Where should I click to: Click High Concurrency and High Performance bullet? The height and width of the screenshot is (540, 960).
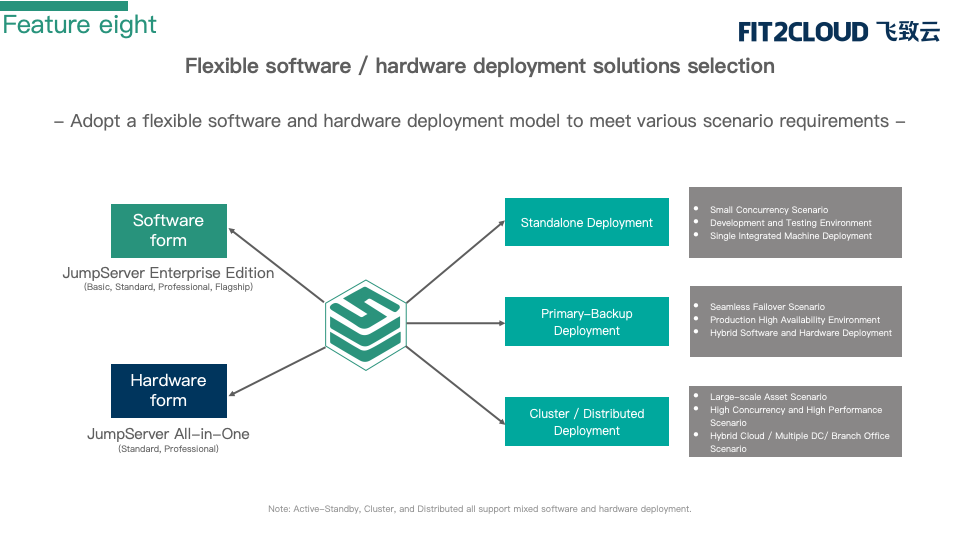(x=796, y=416)
